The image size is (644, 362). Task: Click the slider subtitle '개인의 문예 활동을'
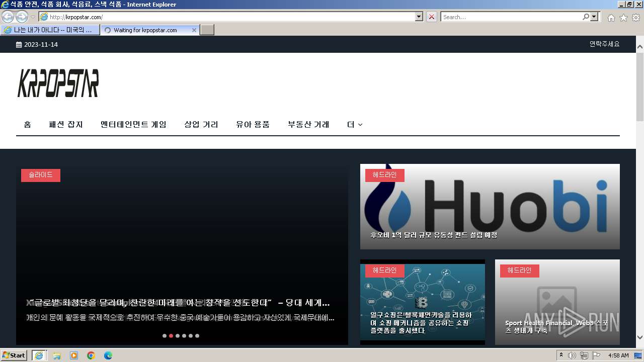pyautogui.click(x=180, y=318)
